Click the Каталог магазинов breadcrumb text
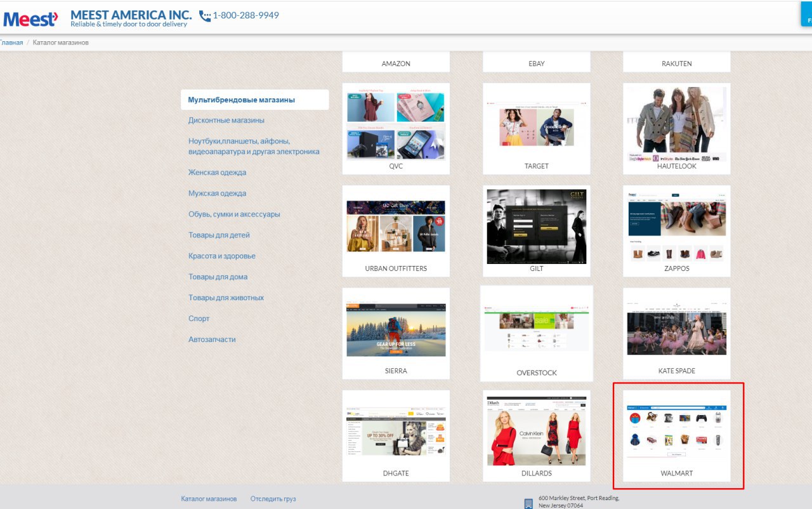The width and height of the screenshot is (812, 509). [61, 43]
